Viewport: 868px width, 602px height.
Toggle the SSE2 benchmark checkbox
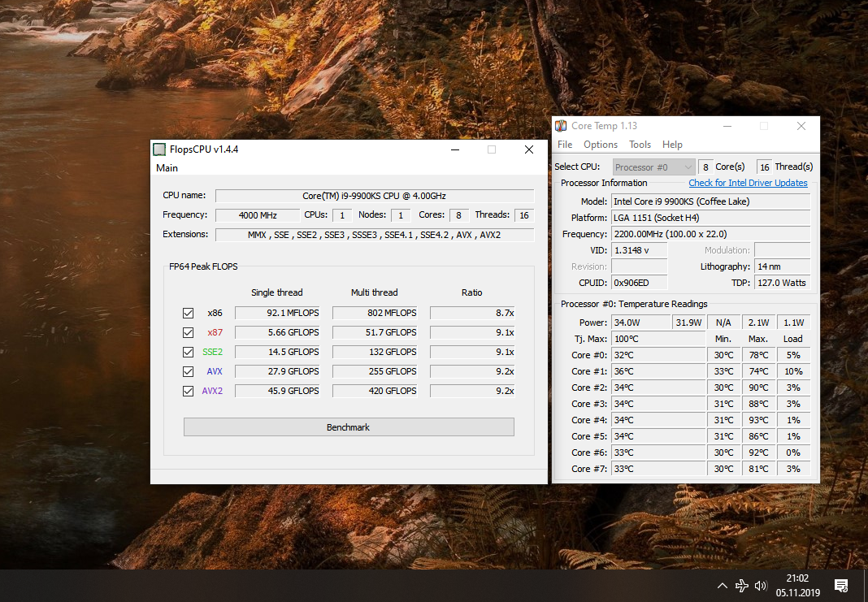pyautogui.click(x=189, y=352)
